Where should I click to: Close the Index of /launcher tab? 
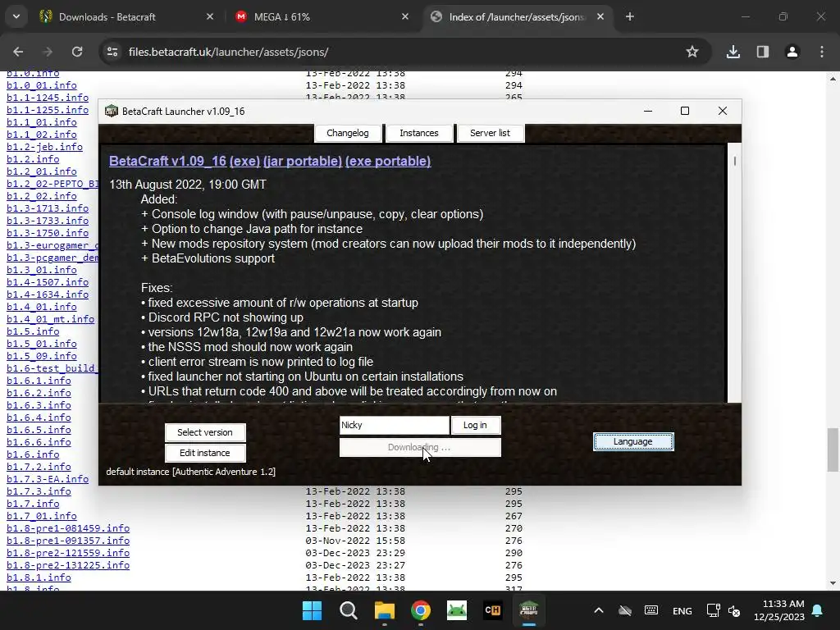(x=600, y=16)
